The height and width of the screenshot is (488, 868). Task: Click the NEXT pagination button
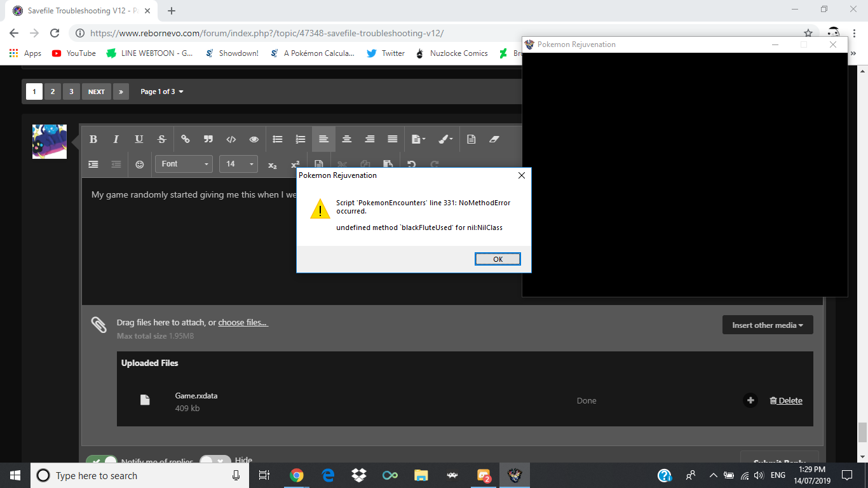click(97, 91)
